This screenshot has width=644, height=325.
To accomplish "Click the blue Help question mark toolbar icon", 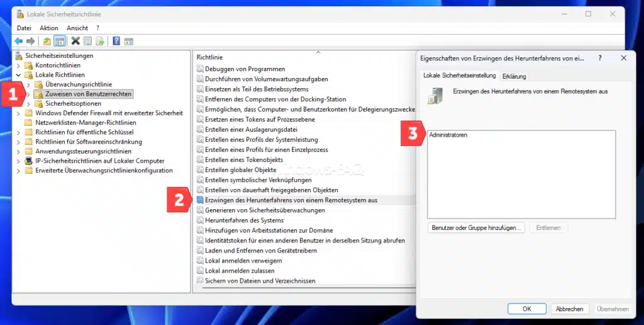I will [116, 41].
